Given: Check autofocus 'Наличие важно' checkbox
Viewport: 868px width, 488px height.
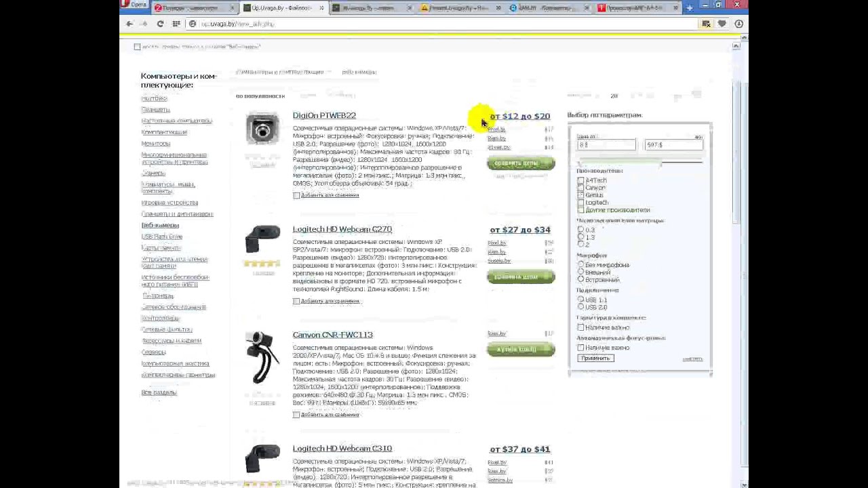Looking at the screenshot, I should [580, 348].
